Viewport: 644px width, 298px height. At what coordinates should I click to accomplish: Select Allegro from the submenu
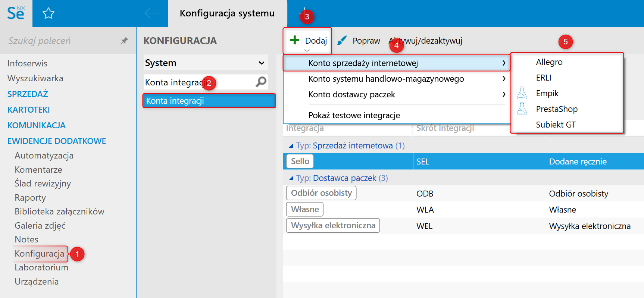[549, 62]
